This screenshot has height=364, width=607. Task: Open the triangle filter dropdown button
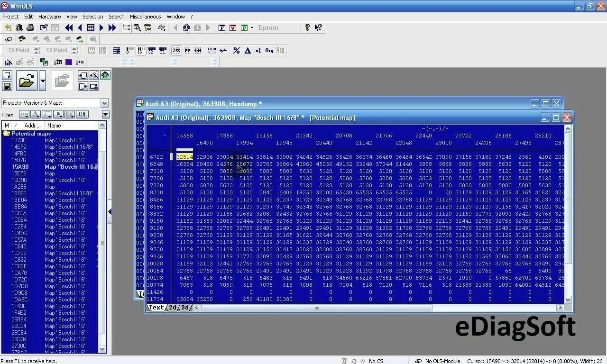36,114
